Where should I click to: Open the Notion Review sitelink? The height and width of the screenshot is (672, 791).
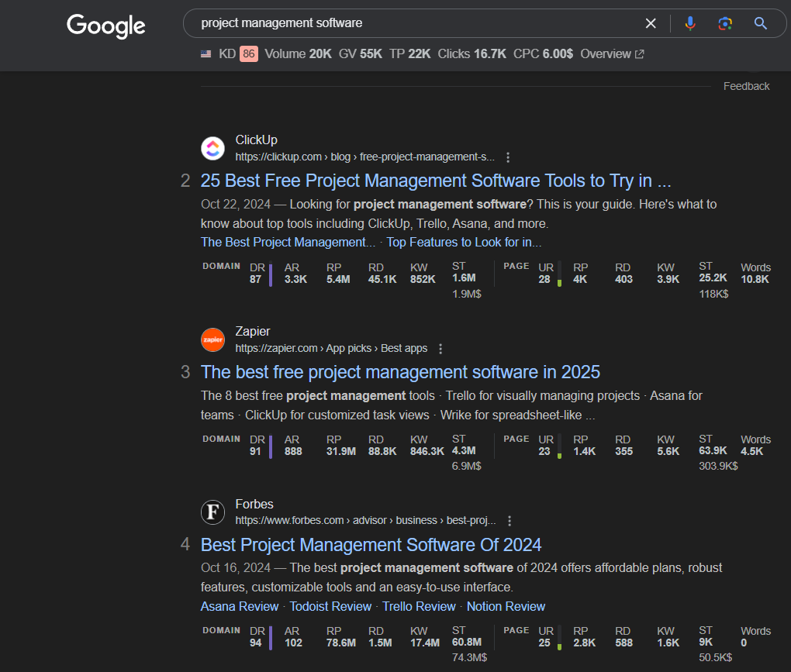click(506, 606)
